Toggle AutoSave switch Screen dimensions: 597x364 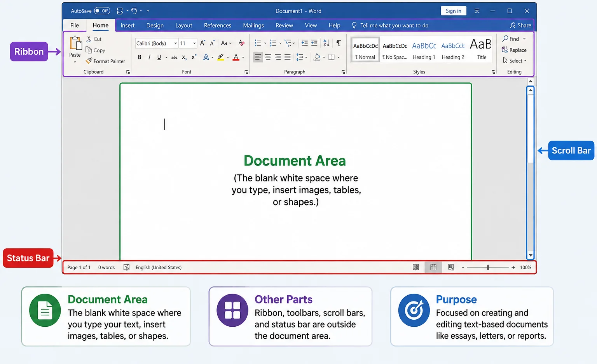[x=102, y=11]
